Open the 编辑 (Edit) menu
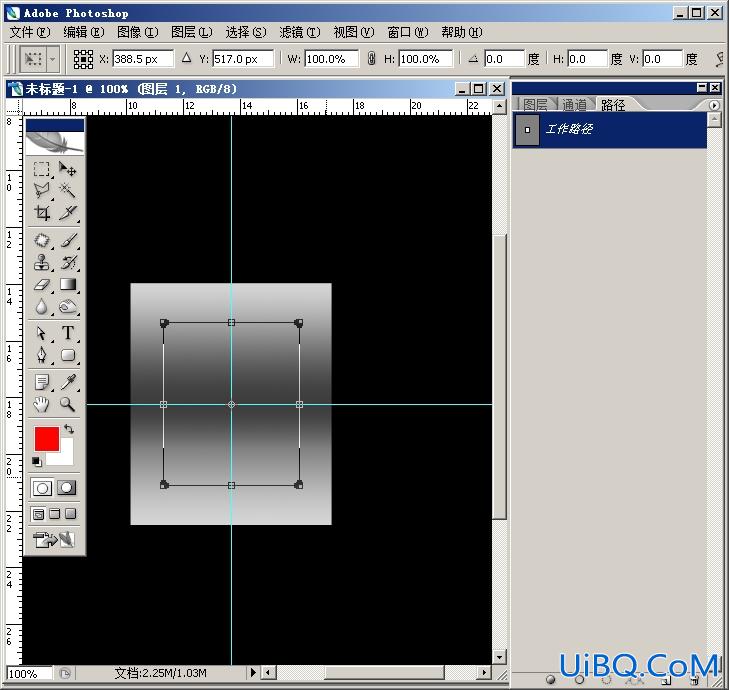Image resolution: width=729 pixels, height=690 pixels. point(84,32)
